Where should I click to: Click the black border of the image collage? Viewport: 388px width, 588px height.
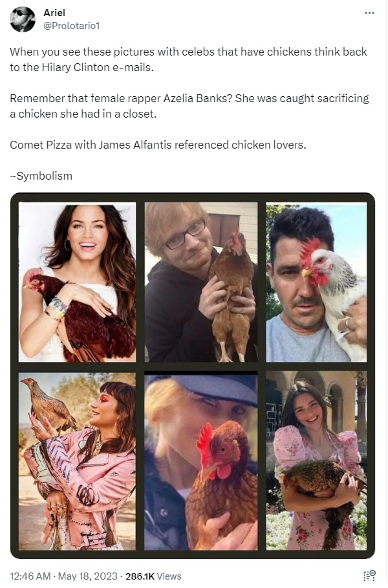(x=193, y=197)
